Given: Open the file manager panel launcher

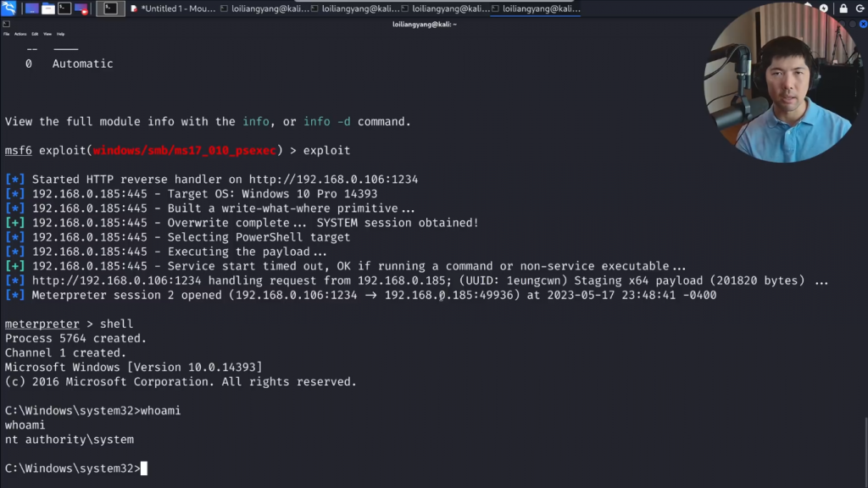Looking at the screenshot, I should [x=48, y=8].
